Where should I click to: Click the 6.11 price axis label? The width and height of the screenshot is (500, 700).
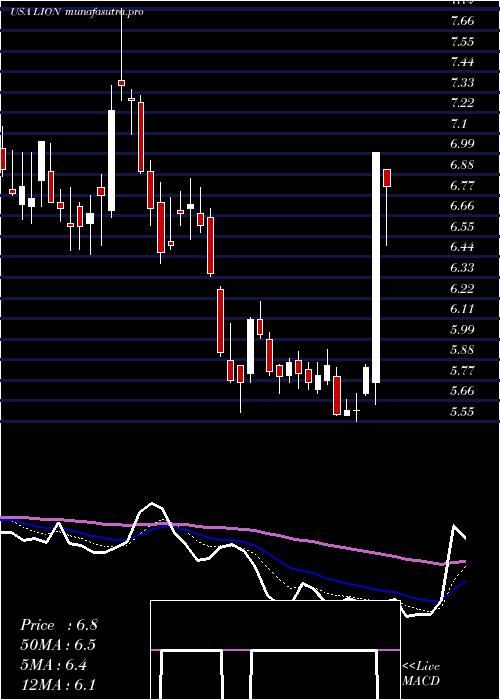click(462, 308)
